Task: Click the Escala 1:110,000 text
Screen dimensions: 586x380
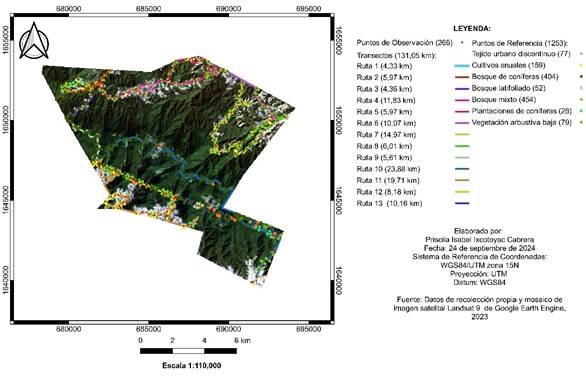Action: pos(191,365)
